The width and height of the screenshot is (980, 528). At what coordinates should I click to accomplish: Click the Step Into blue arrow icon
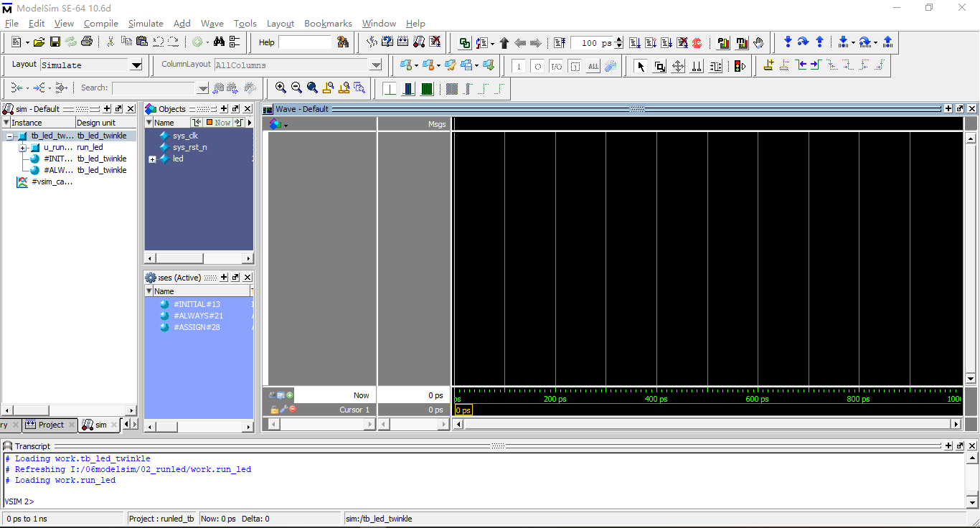point(788,42)
